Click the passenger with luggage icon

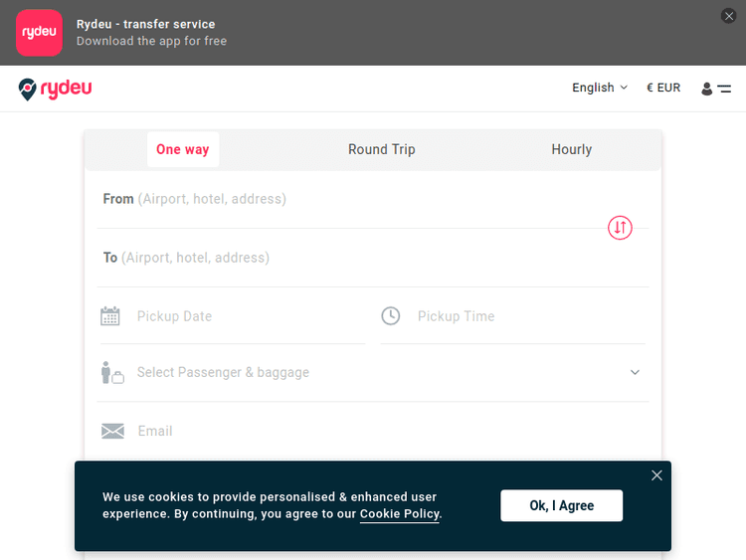(x=111, y=372)
